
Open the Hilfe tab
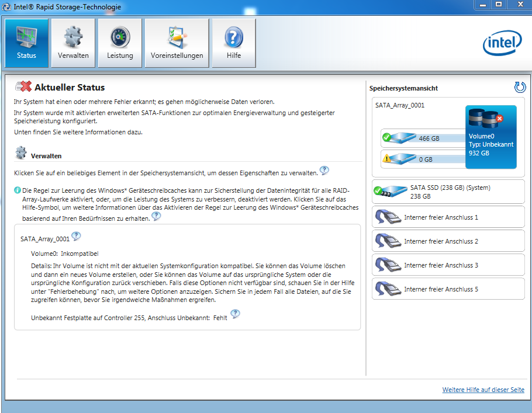[234, 43]
